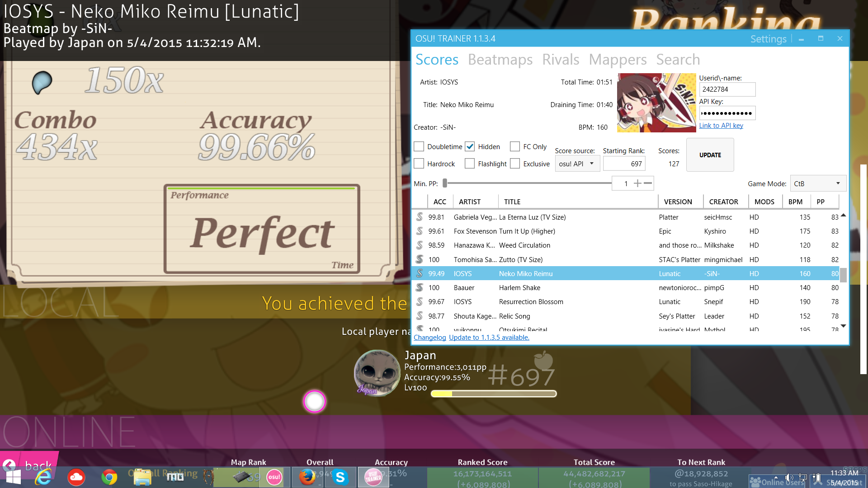
Task: Open the Score source dropdown
Action: [x=577, y=164]
